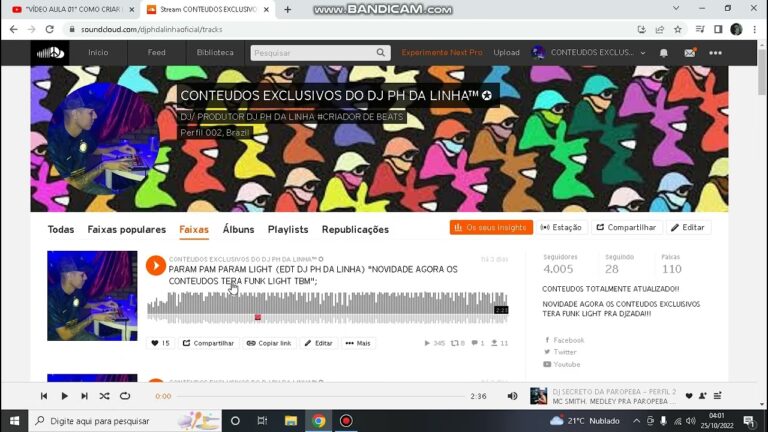768x432 pixels.
Task: Open Biblioteca in navigation
Action: pyautogui.click(x=215, y=52)
